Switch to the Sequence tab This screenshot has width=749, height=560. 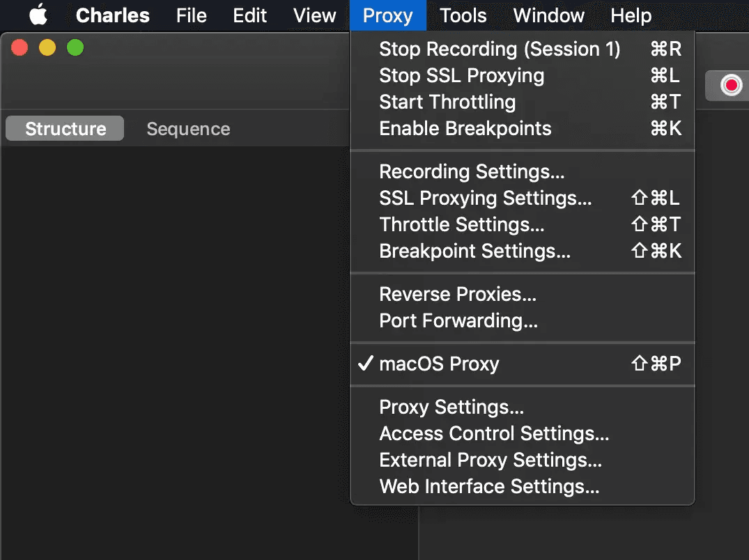[x=188, y=129]
